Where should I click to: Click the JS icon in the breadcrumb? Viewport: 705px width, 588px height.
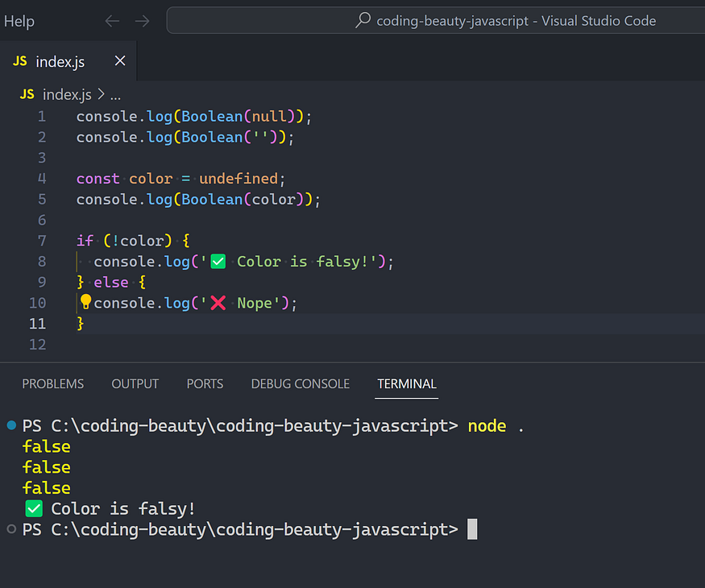point(27,94)
